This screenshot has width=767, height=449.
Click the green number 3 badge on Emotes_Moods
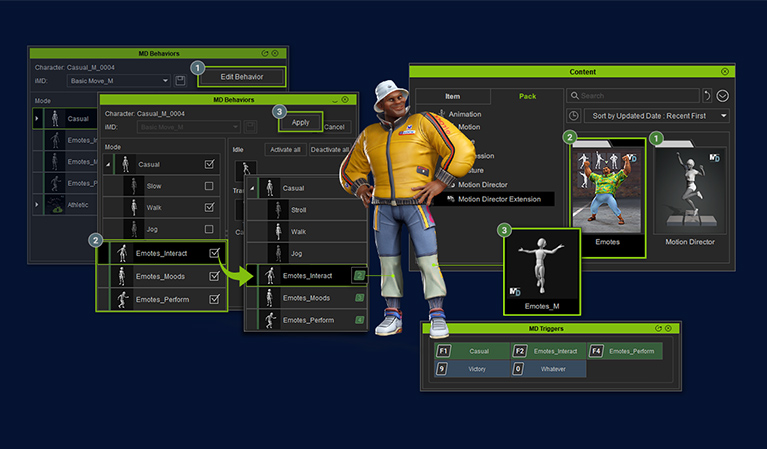[x=360, y=298]
